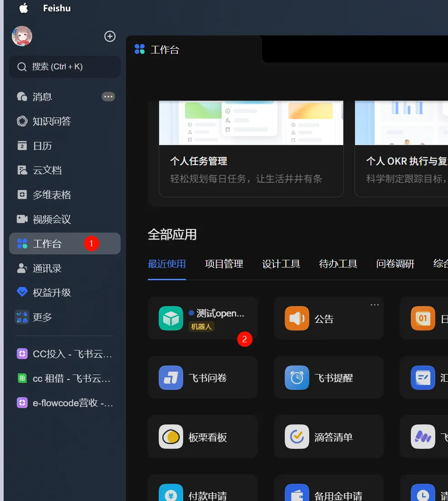This screenshot has width=448, height=501.
Task: Focus the search box (Ctrl+K)
Action: tap(65, 67)
